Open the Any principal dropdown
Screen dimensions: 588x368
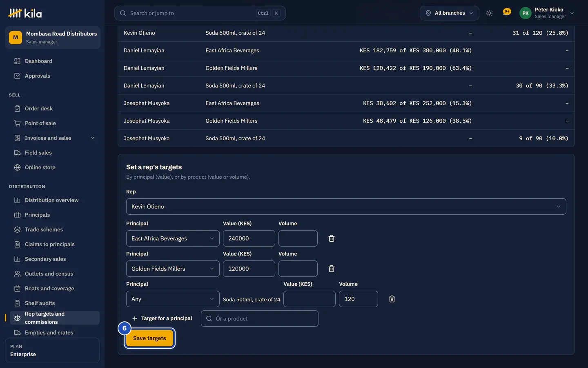pyautogui.click(x=173, y=299)
